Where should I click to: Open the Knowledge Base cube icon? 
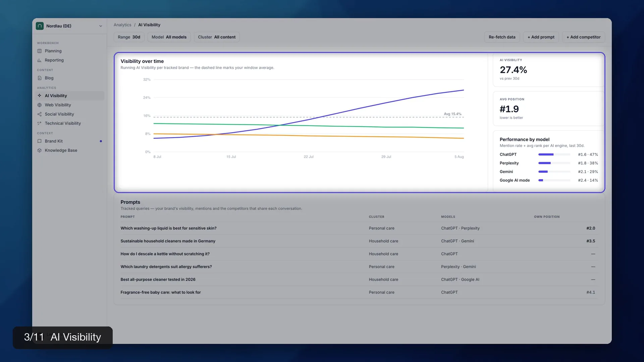click(x=39, y=150)
